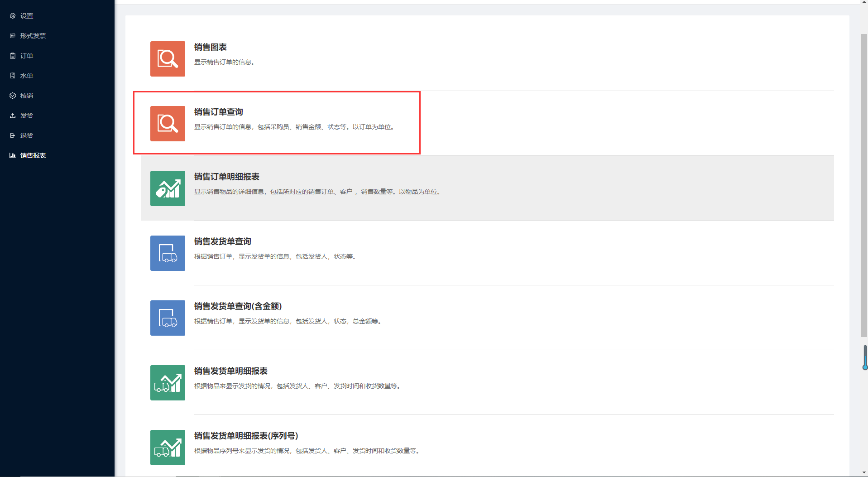
Task: Click description starting 根据物品来显示发货的情况
Action: [297, 386]
